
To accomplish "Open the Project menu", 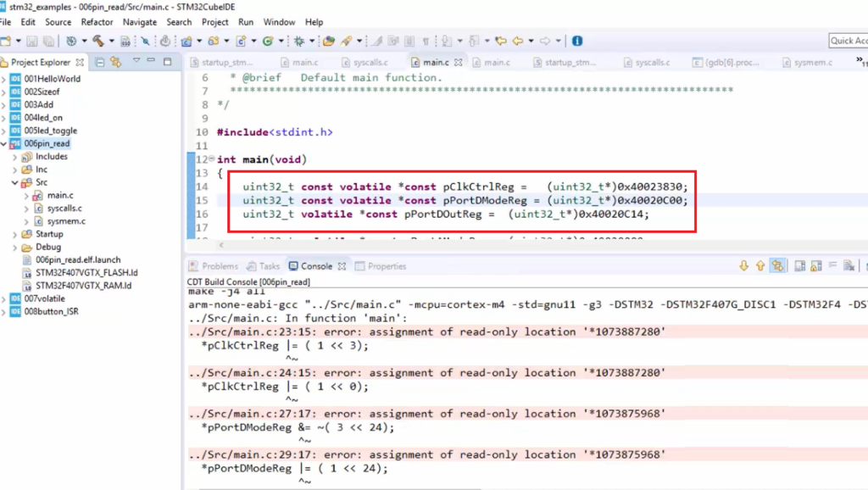I will [214, 22].
